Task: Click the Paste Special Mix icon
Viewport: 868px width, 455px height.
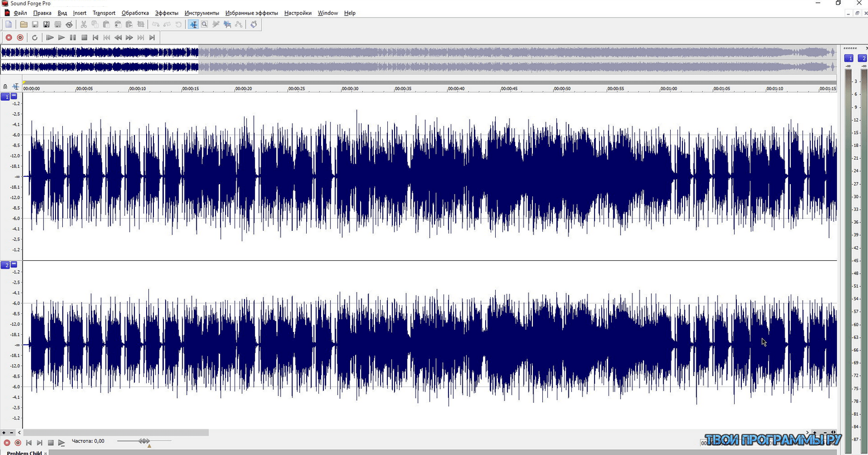Action: [118, 24]
